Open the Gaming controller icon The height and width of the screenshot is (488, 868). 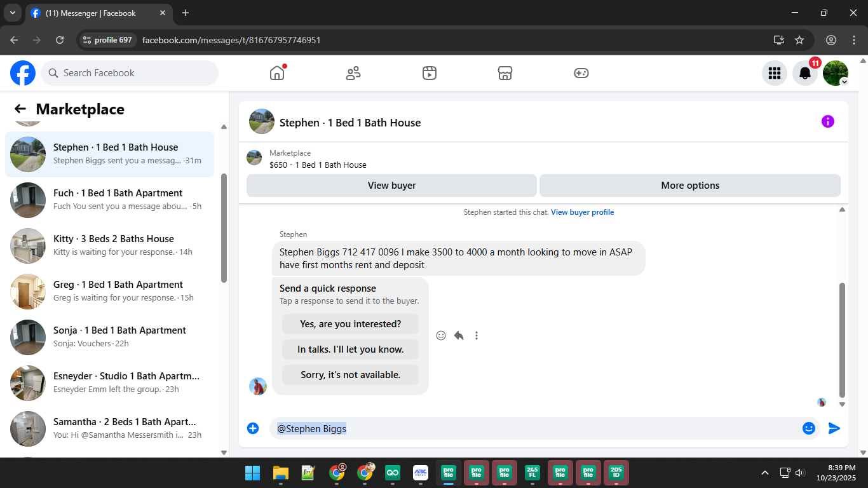click(581, 73)
